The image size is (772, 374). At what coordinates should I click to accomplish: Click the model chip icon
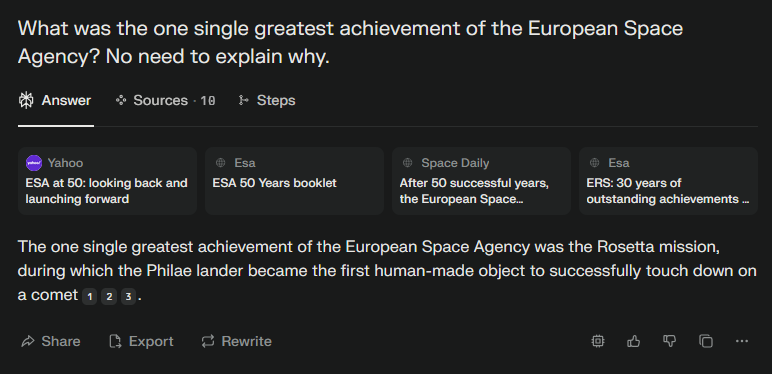tap(598, 341)
